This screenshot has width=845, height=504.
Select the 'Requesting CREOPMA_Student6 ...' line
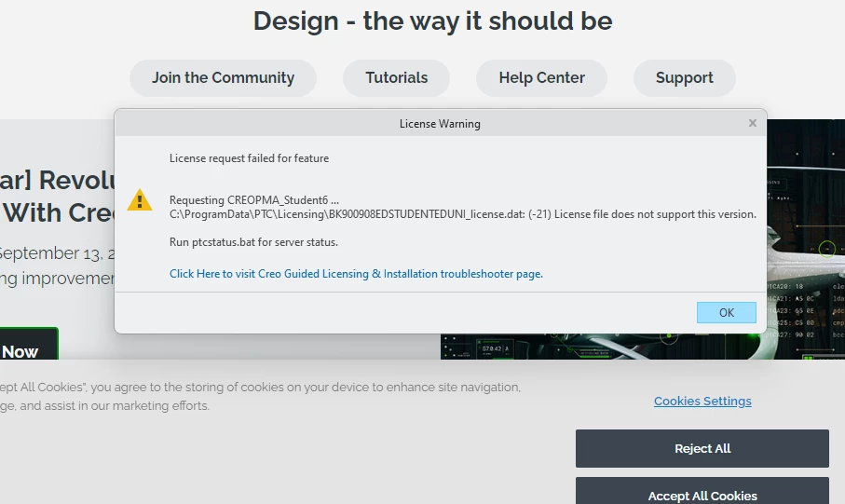click(253, 200)
